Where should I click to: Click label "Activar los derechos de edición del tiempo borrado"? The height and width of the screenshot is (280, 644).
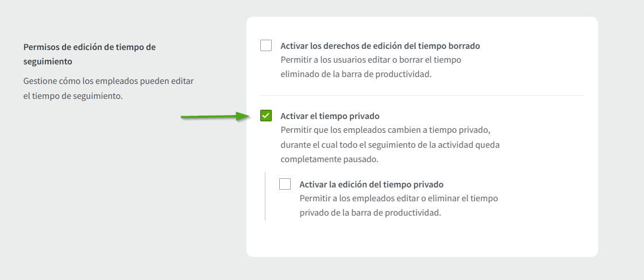[x=380, y=45]
